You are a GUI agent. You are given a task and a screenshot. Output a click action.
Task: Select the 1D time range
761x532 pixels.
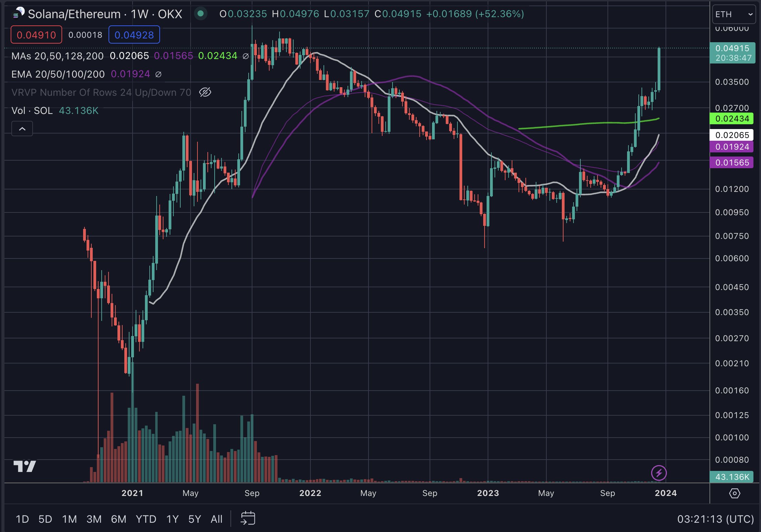click(22, 519)
